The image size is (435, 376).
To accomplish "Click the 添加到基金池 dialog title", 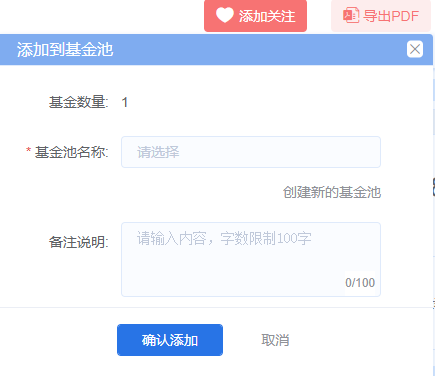I will [65, 49].
